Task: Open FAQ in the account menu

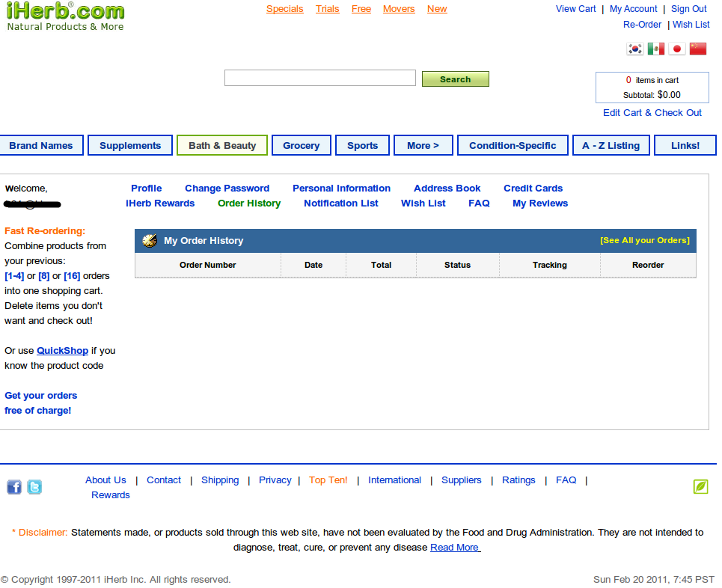Action: [x=479, y=203]
